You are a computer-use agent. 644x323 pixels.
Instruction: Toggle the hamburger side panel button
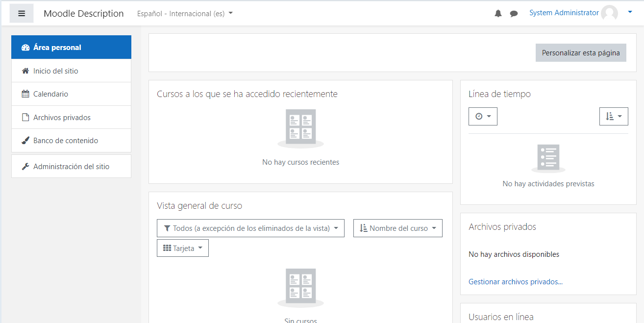[22, 14]
